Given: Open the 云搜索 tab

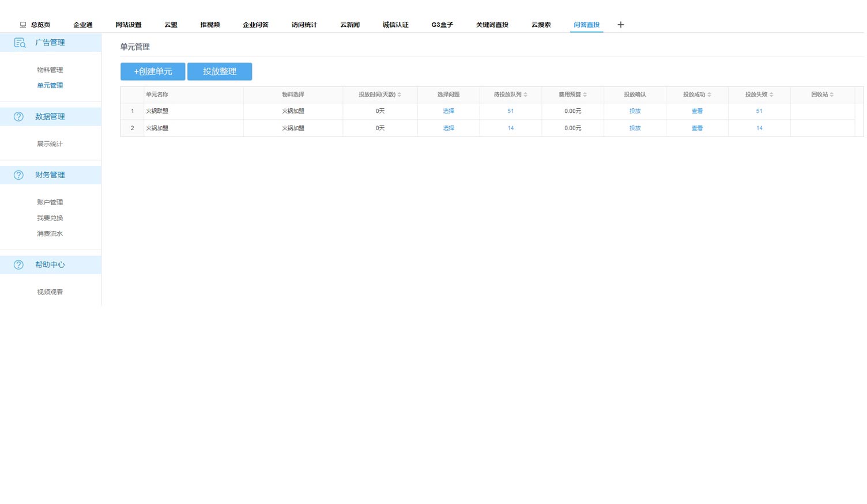Looking at the screenshot, I should pyautogui.click(x=541, y=25).
